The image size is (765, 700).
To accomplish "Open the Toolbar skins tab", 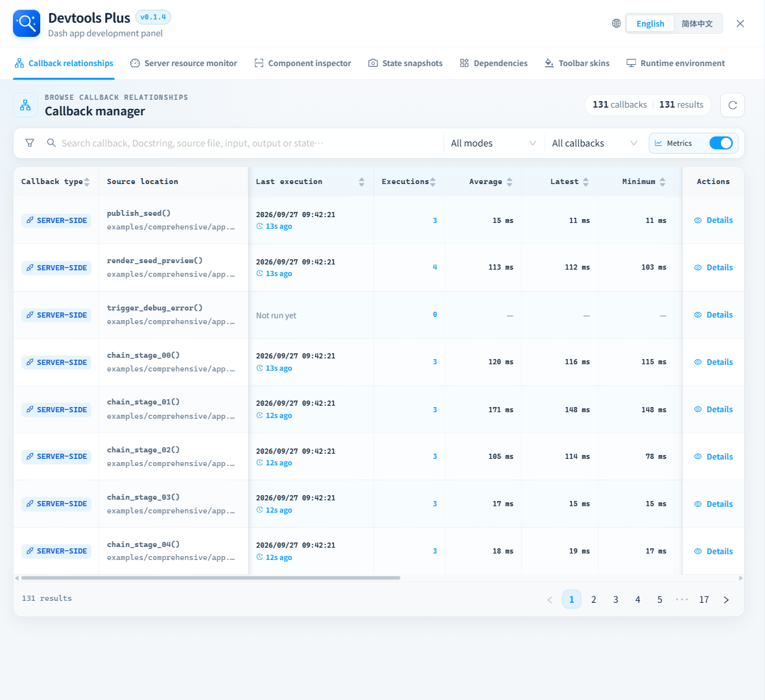I will coord(577,64).
